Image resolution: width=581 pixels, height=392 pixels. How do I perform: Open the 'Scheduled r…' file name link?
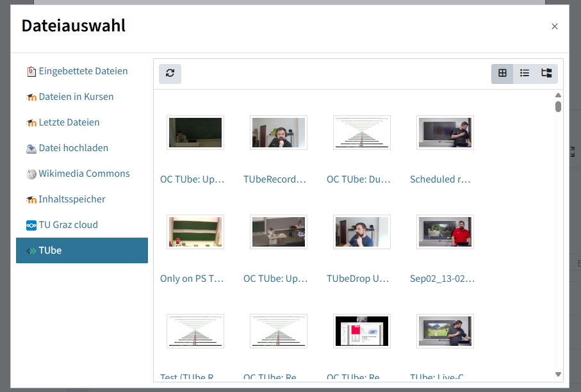click(x=440, y=179)
